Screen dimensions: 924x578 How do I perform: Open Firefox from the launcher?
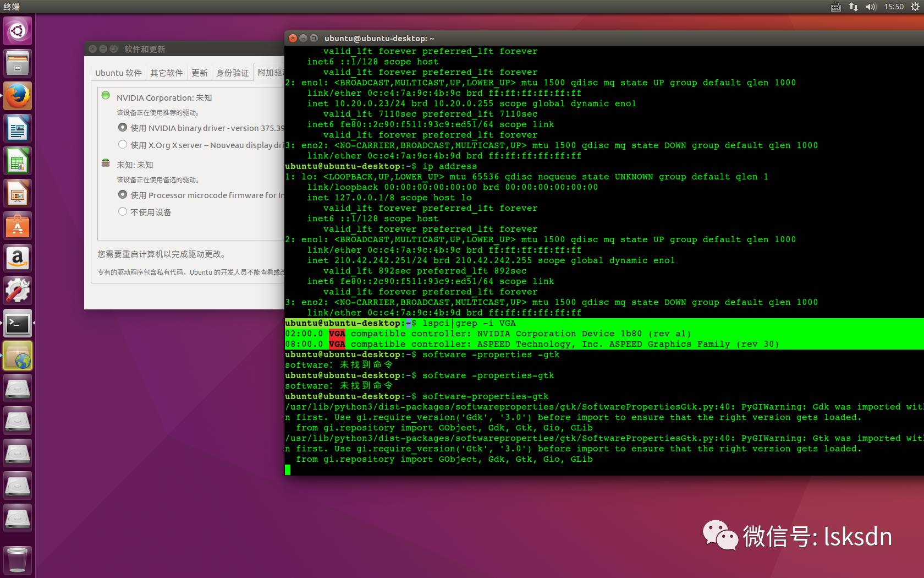(17, 95)
